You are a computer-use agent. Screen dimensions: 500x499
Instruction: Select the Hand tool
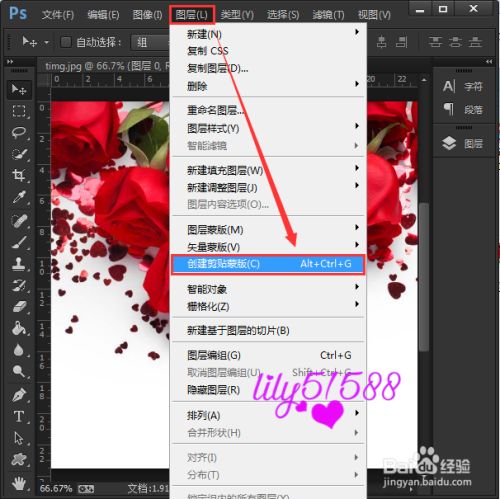19,483
